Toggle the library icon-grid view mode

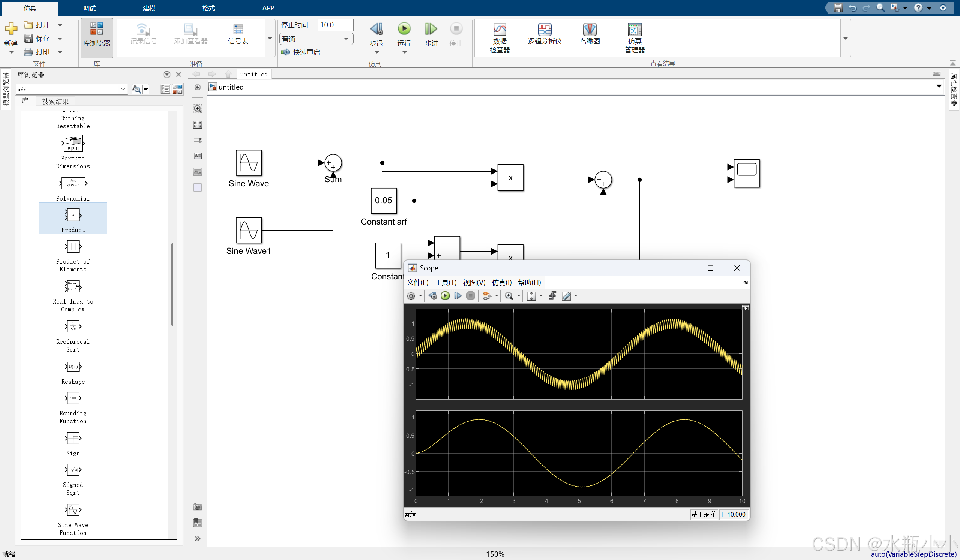(x=177, y=90)
